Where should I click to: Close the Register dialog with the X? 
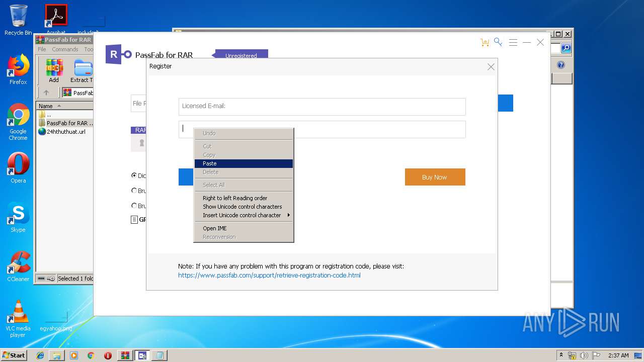pyautogui.click(x=491, y=67)
